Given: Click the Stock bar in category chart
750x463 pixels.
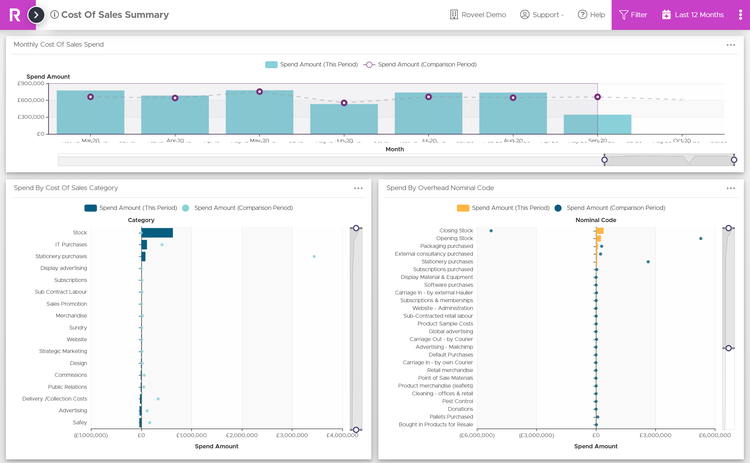Looking at the screenshot, I should coord(157,233).
